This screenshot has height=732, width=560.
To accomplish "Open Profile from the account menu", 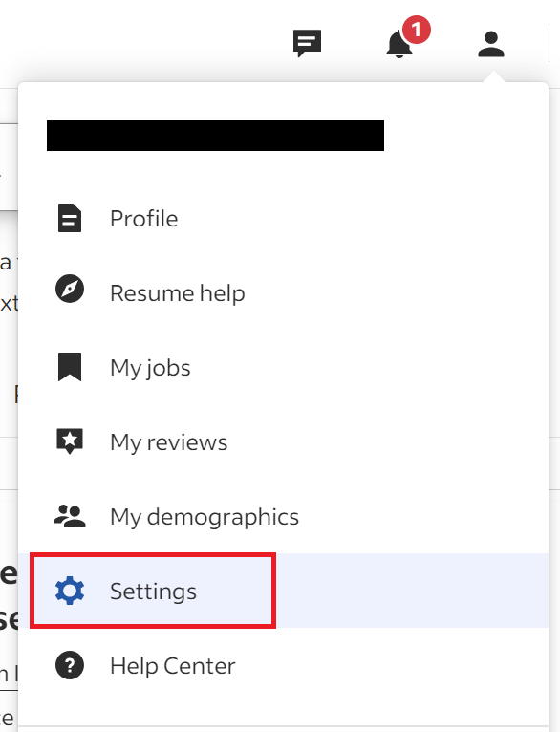I will pyautogui.click(x=283, y=219).
